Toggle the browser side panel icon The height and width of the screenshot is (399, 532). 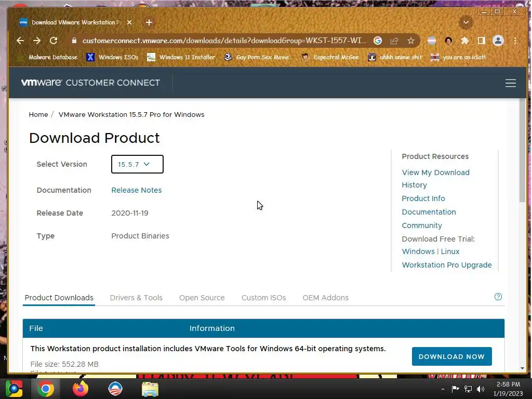[481, 41]
